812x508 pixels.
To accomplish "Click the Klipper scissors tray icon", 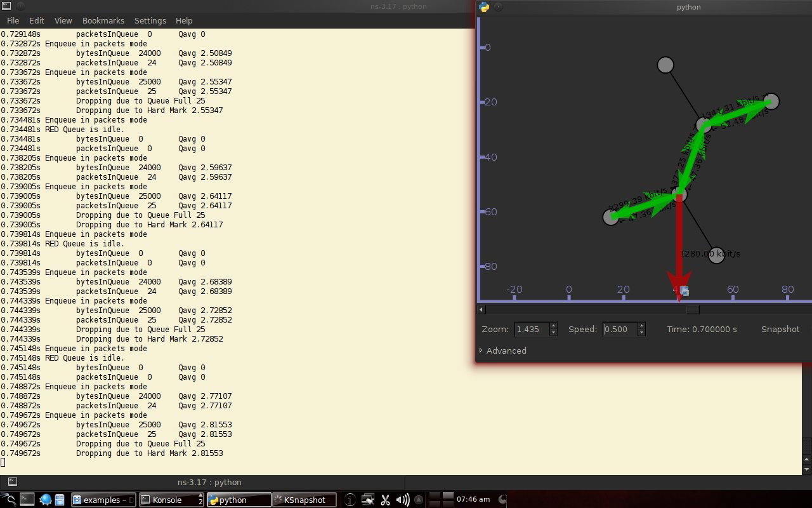I will (385, 500).
